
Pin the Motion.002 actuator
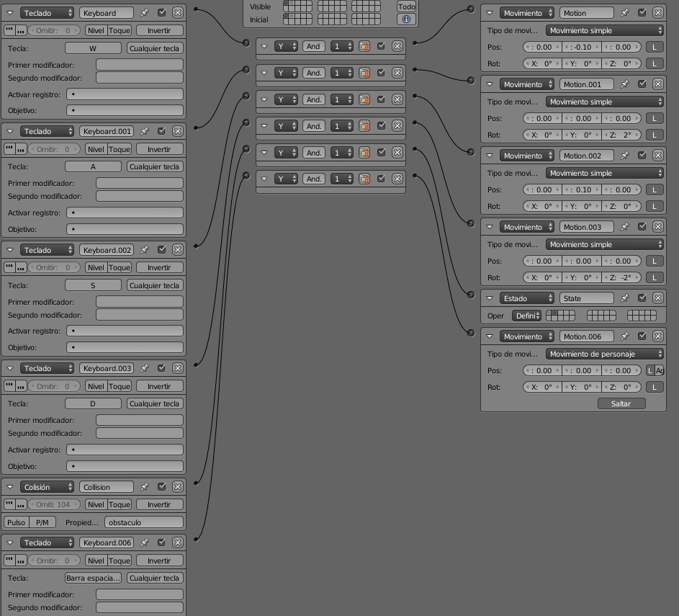[x=625, y=156]
